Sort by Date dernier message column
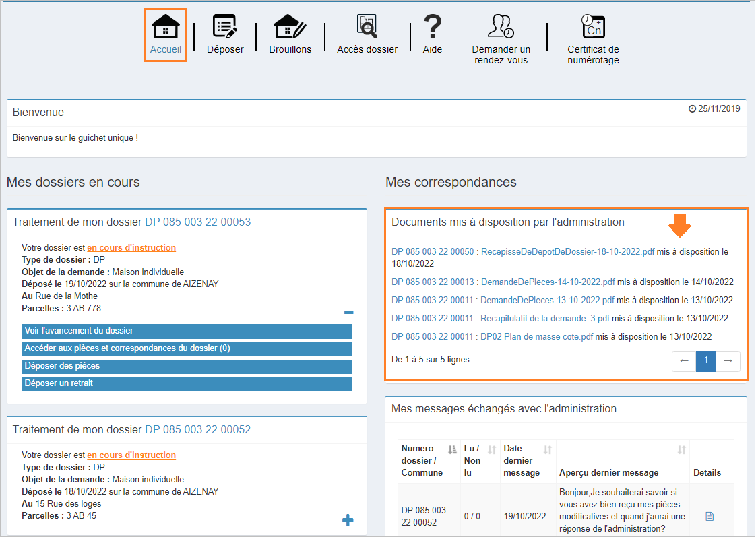 click(x=547, y=450)
